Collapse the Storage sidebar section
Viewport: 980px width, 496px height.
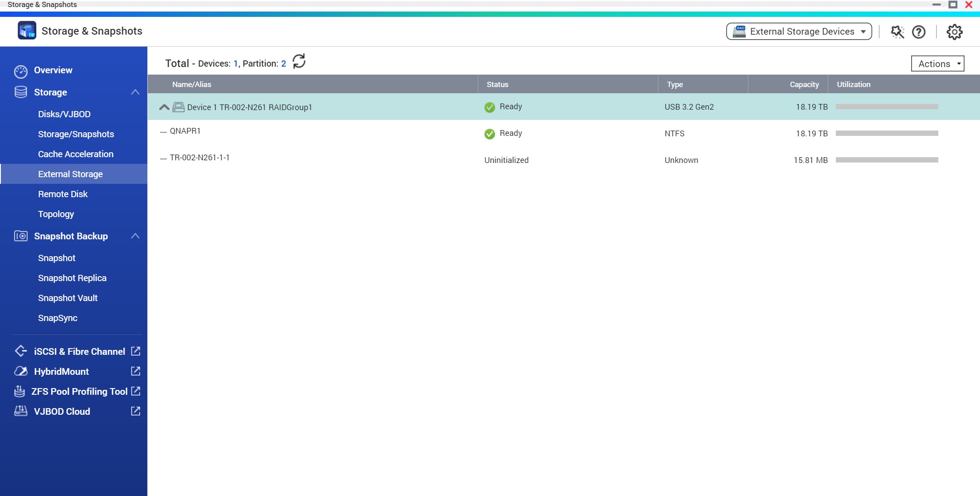point(135,92)
